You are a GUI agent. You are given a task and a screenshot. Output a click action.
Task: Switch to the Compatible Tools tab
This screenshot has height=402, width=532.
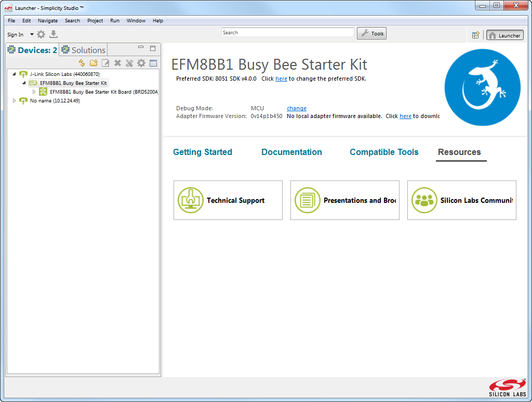click(x=384, y=152)
